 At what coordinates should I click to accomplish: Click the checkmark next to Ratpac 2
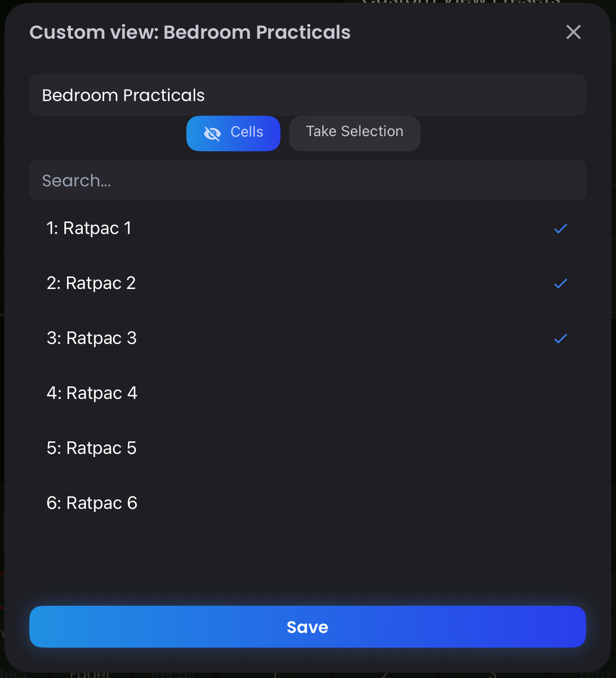(x=560, y=284)
